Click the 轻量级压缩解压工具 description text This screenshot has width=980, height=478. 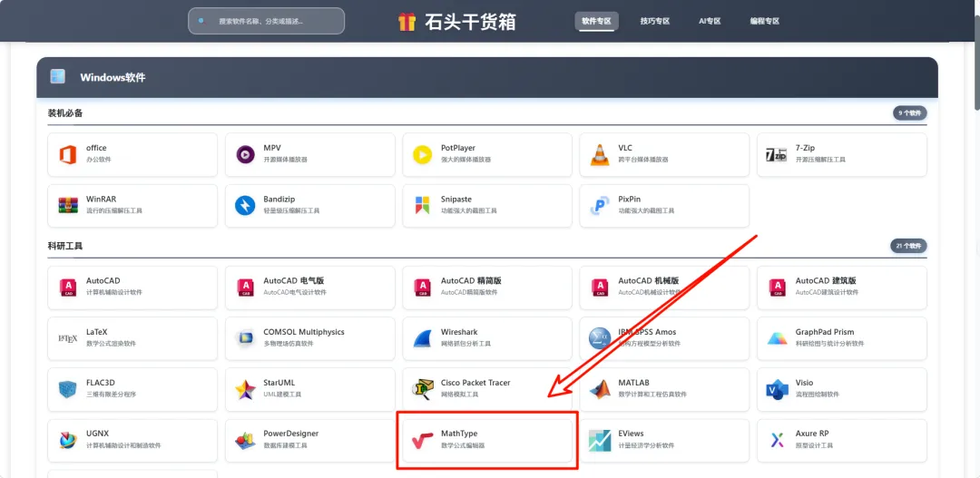tap(291, 210)
